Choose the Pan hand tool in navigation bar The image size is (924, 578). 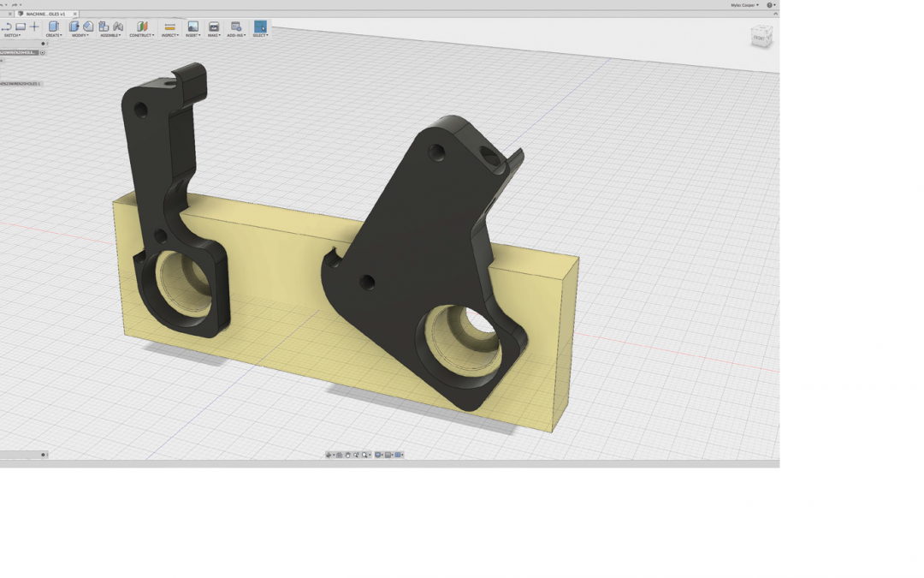[x=347, y=455]
